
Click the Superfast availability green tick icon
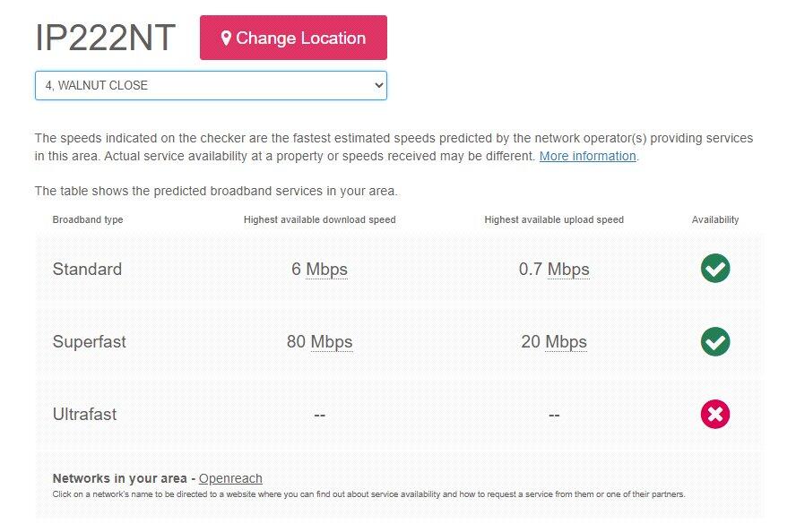point(715,341)
